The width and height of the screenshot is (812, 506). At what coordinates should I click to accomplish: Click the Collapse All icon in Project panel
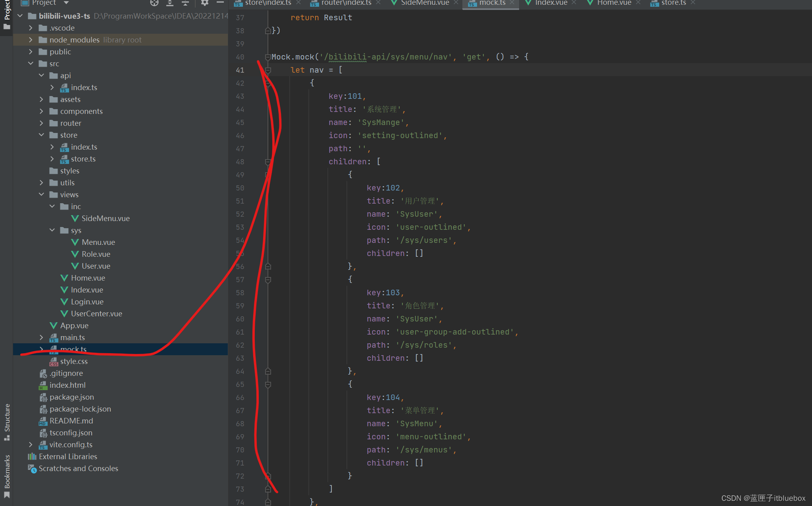click(185, 3)
